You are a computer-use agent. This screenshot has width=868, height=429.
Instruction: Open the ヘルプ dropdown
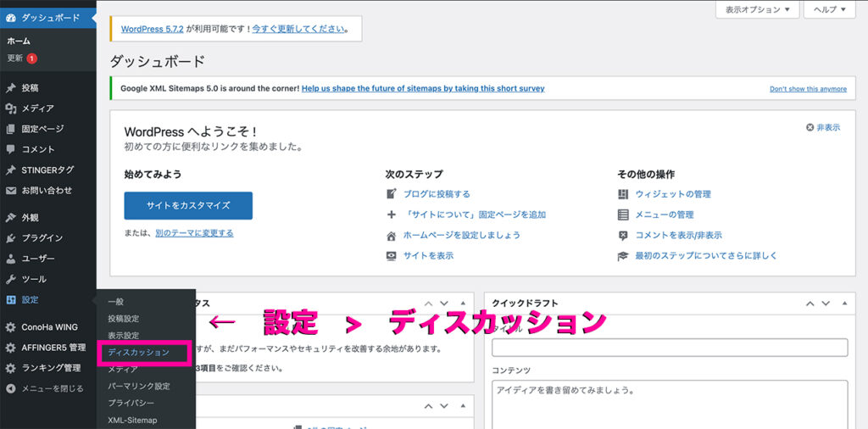(830, 9)
